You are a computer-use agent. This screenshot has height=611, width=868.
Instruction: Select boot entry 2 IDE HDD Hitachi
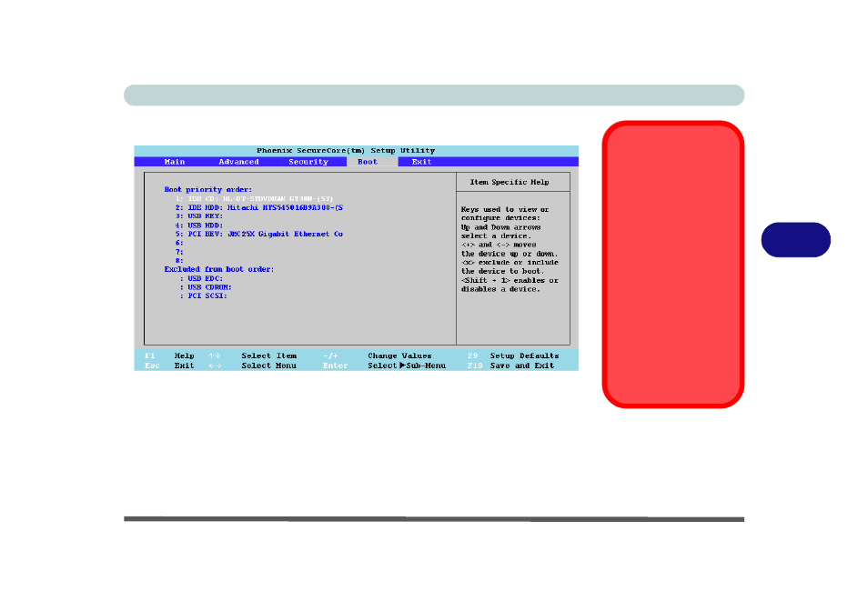[x=259, y=208]
